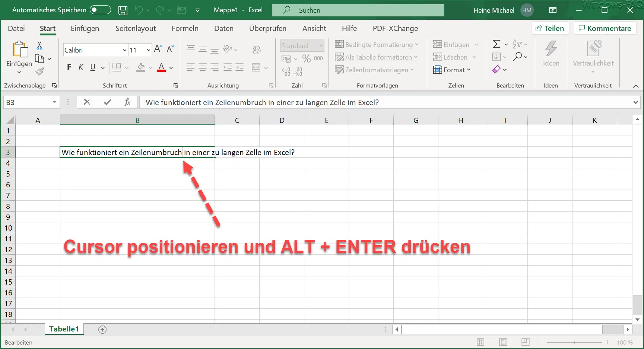Click the Kommentare button
The height and width of the screenshot is (349, 644).
click(605, 28)
